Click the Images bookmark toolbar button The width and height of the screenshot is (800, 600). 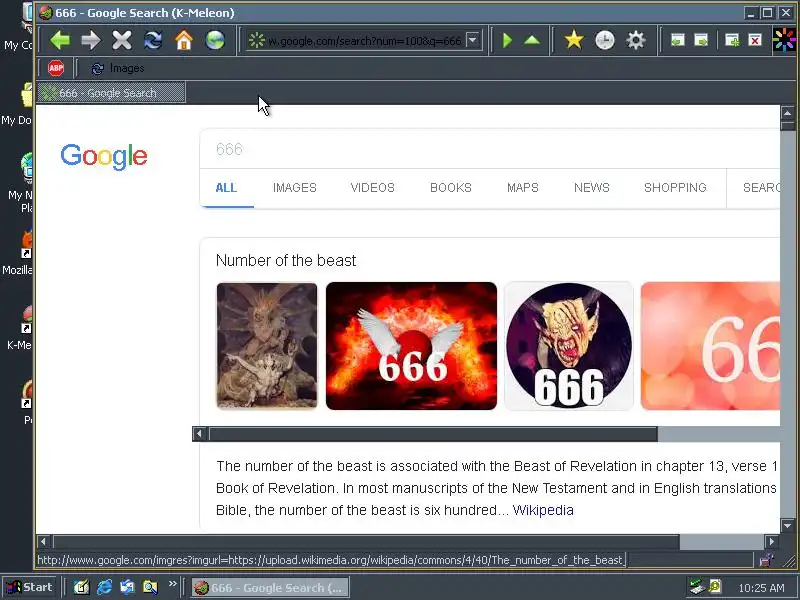pyautogui.click(x=117, y=68)
